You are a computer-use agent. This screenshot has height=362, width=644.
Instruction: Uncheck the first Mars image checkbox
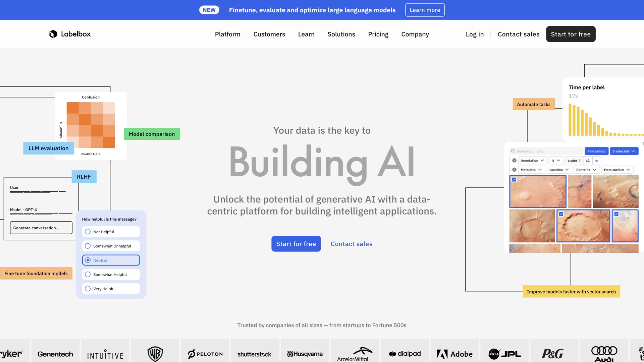pyautogui.click(x=514, y=180)
